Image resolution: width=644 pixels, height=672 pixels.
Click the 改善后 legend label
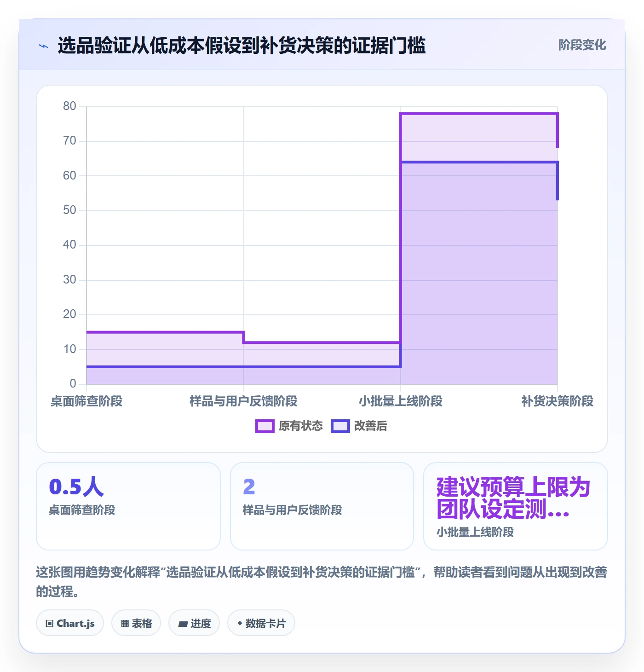tap(370, 426)
